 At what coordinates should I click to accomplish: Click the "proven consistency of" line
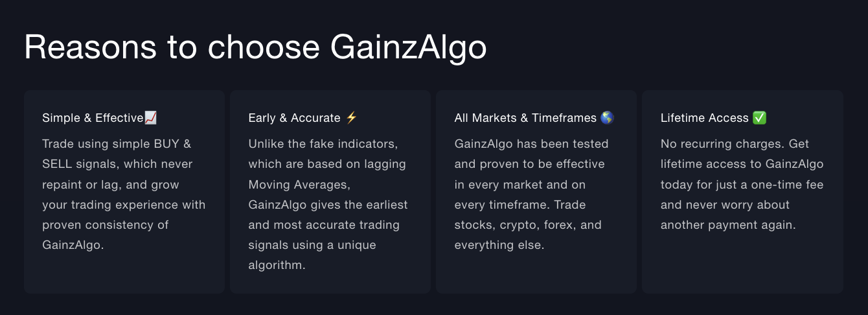point(105,225)
